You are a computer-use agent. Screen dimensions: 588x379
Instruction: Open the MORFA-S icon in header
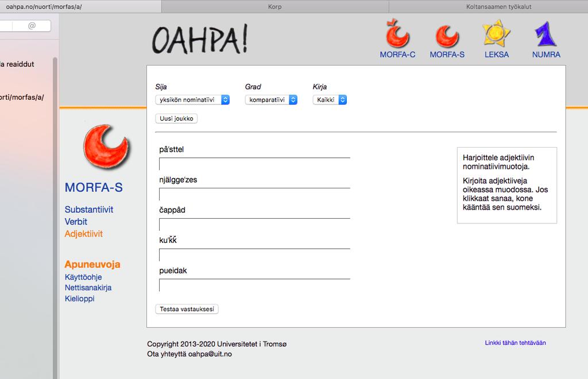447,36
